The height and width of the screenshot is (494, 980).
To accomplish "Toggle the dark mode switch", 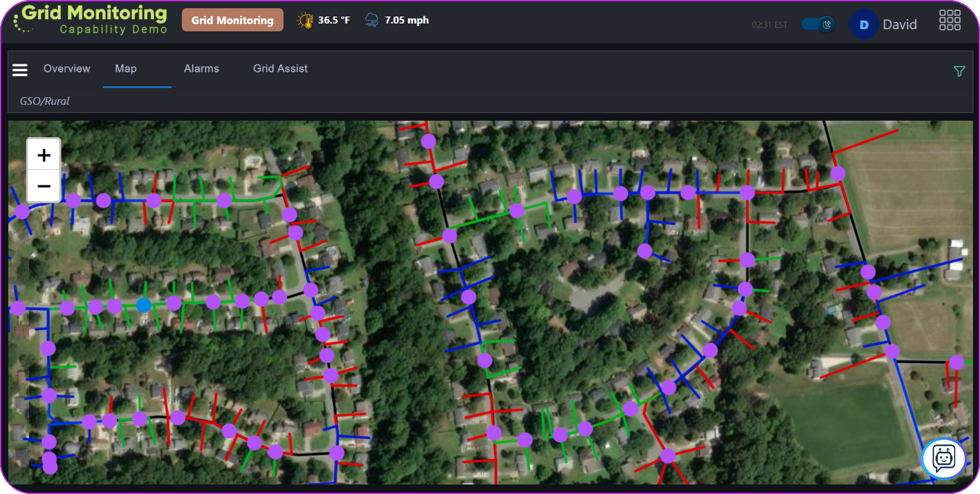I will click(x=818, y=22).
